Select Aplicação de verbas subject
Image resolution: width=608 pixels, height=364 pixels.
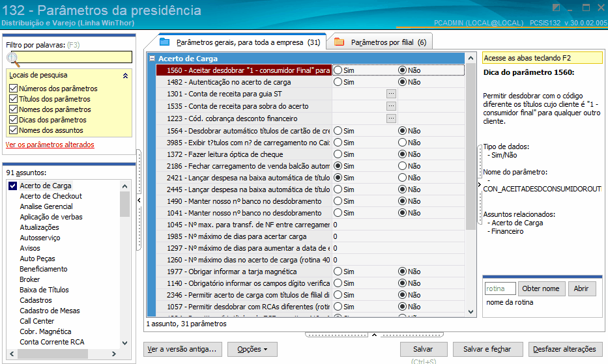coord(51,217)
